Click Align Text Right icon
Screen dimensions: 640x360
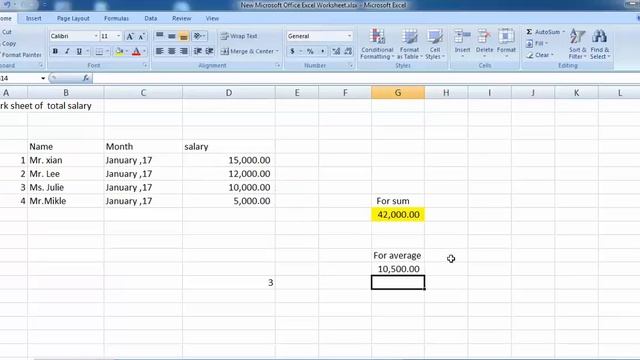tap(184, 51)
